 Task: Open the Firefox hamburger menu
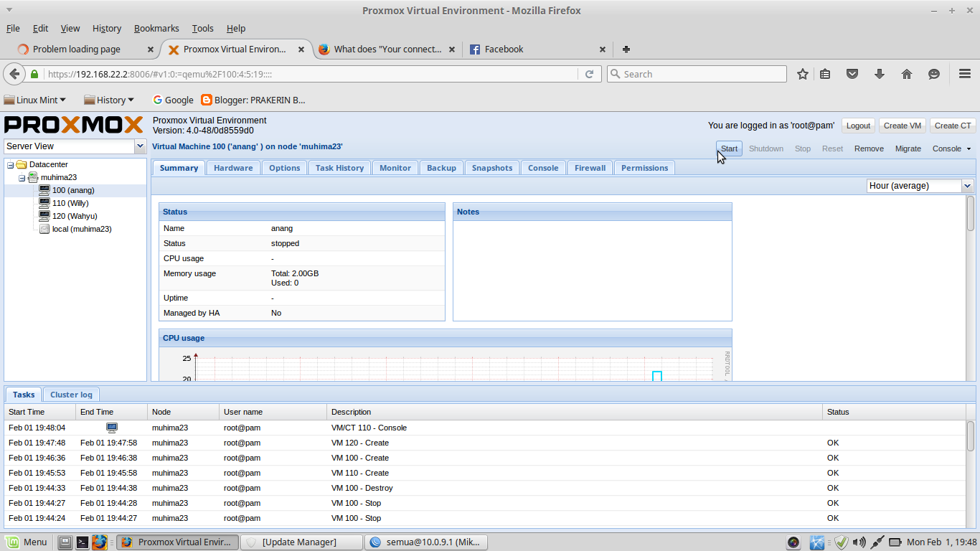pos(965,73)
